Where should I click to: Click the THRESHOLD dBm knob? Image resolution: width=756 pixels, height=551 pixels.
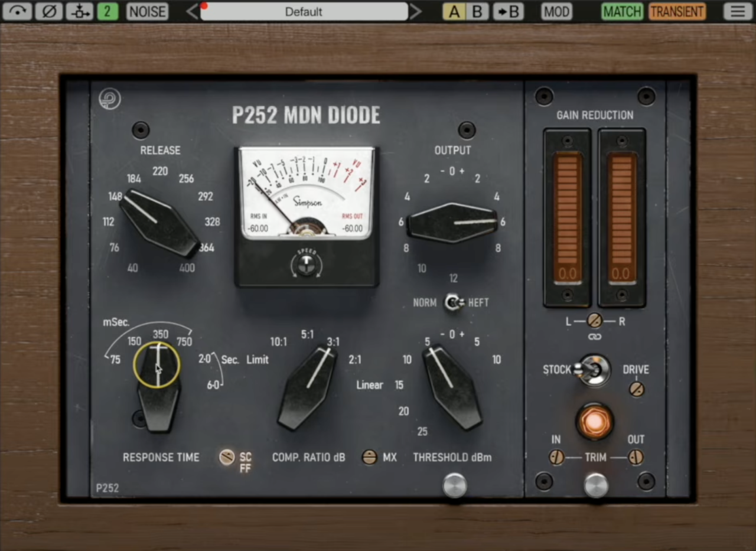[x=452, y=387]
